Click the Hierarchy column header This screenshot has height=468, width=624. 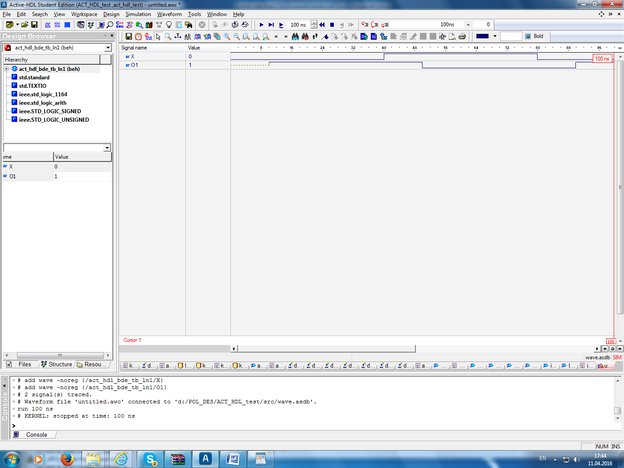click(x=51, y=60)
